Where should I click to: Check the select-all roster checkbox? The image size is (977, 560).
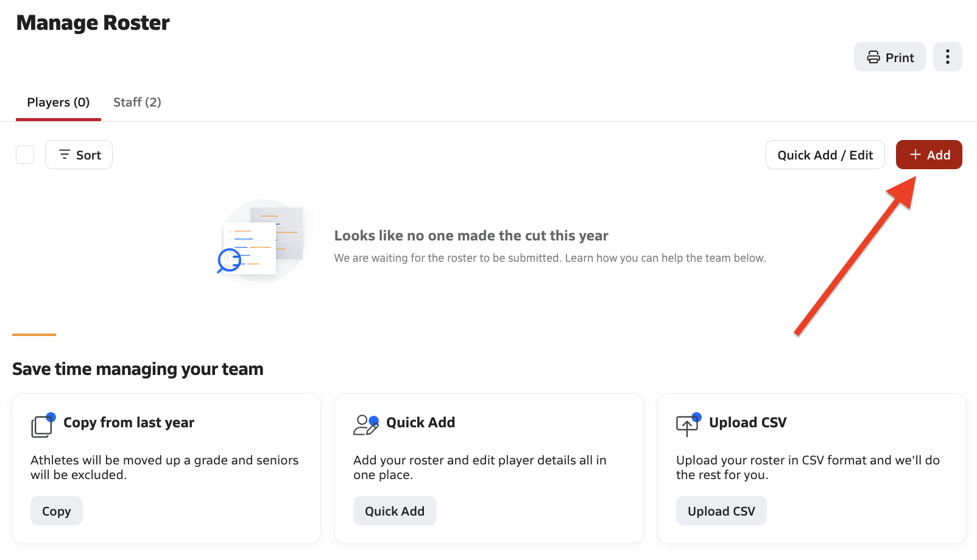coord(24,155)
